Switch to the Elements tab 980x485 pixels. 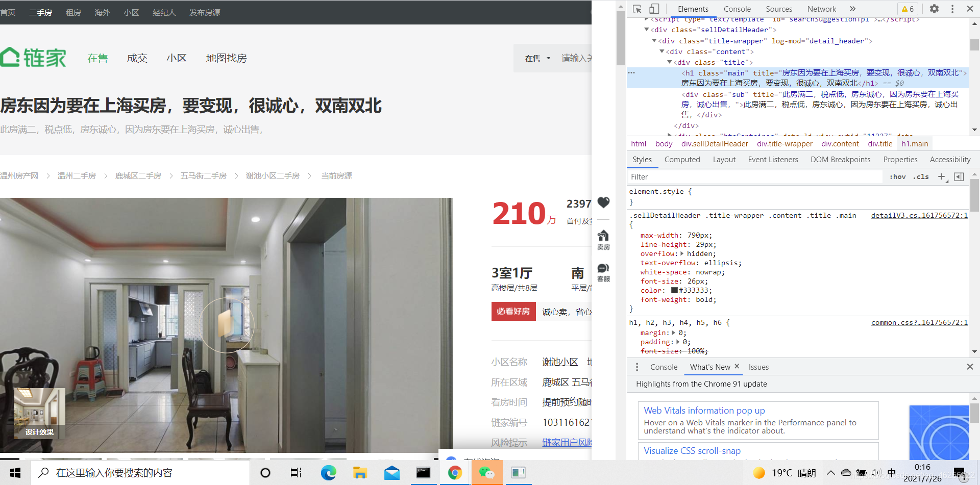pos(693,9)
